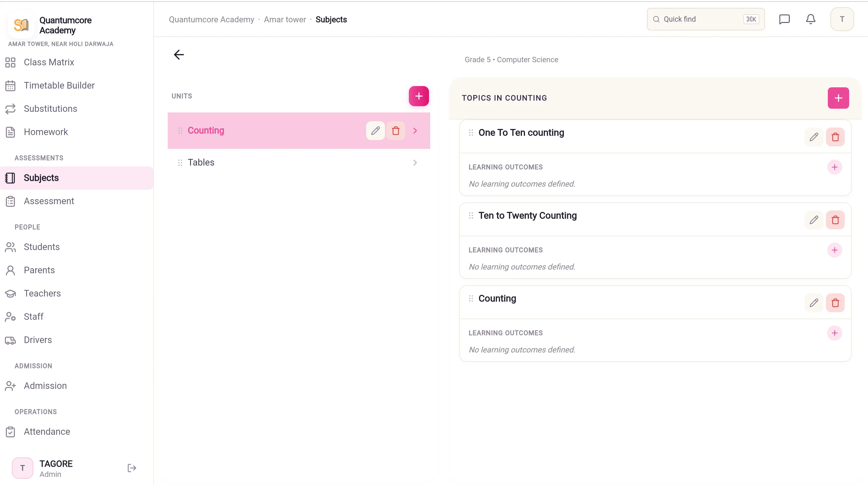Delete One To Ten counting topic
This screenshot has height=485, width=868.
click(835, 137)
